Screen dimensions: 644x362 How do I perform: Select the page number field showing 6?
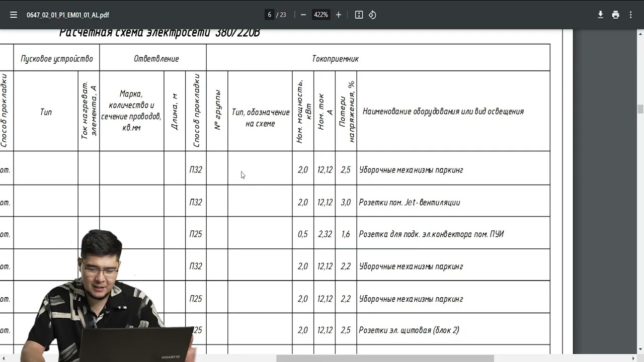tap(270, 15)
